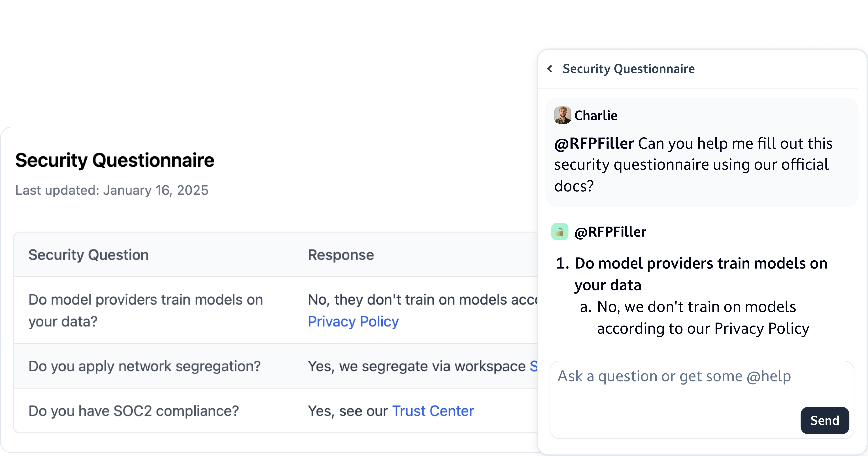Click the bold @RFPFiller mention in Charlie's message
This screenshot has height=456, width=868.
pos(594,144)
